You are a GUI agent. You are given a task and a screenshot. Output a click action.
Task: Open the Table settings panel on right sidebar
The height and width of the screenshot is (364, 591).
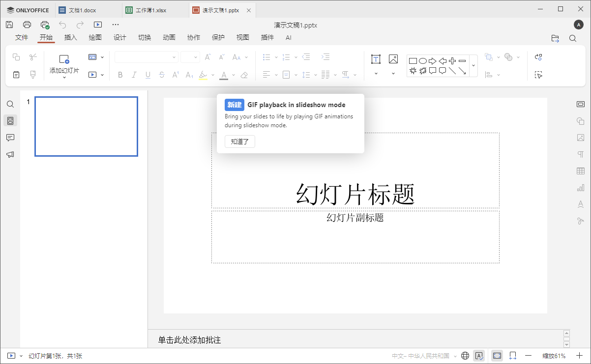pos(581,170)
